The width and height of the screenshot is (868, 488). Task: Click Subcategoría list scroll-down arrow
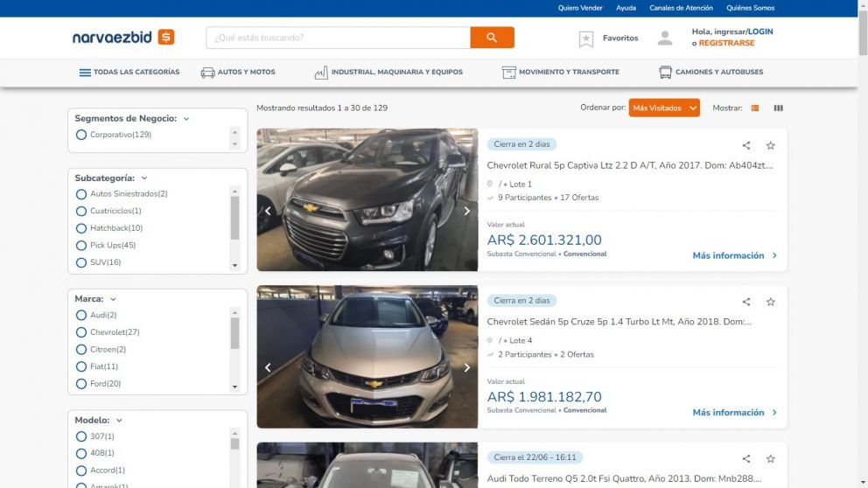pyautogui.click(x=234, y=266)
